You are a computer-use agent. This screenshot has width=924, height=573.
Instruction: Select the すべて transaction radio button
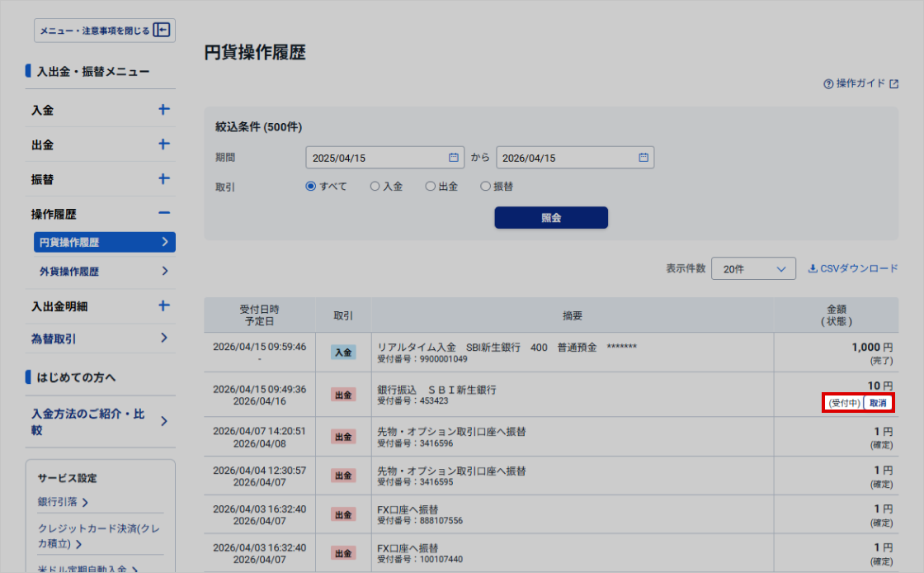pos(311,187)
